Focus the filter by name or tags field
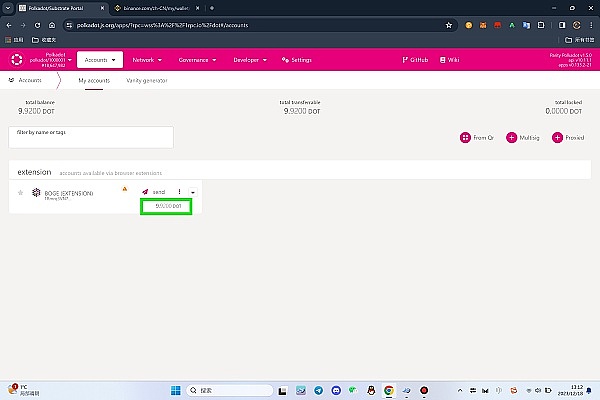The width and height of the screenshot is (600, 400). [x=91, y=137]
